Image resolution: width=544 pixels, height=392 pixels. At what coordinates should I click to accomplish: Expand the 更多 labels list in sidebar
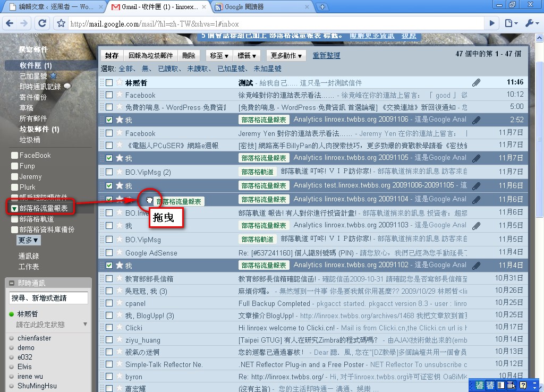coord(28,240)
